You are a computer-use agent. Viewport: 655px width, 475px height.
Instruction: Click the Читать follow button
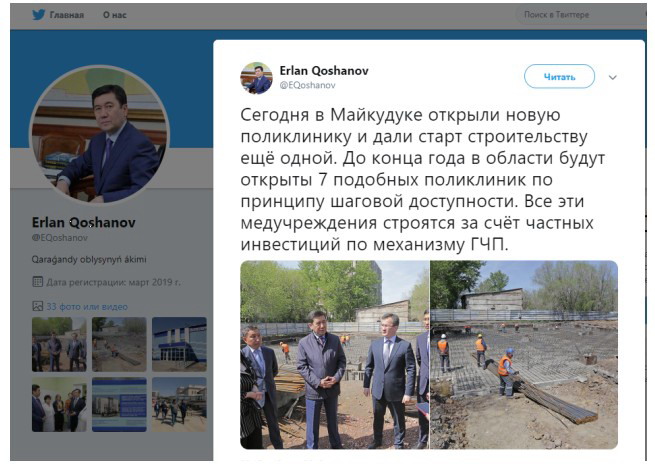559,76
